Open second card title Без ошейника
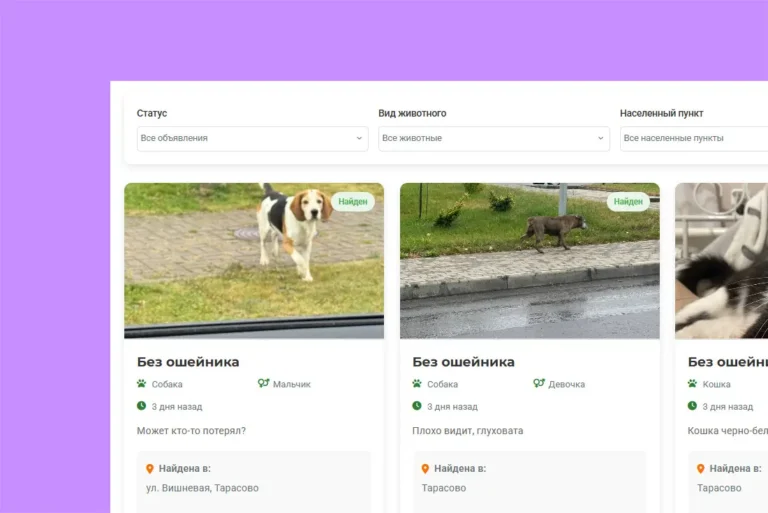This screenshot has height=513, width=768. pyautogui.click(x=463, y=362)
